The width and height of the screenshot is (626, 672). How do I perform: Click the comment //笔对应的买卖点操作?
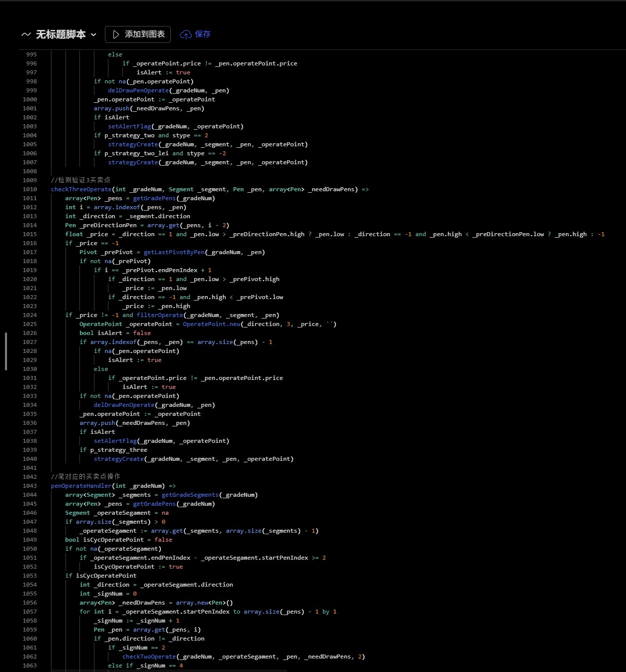85,477
